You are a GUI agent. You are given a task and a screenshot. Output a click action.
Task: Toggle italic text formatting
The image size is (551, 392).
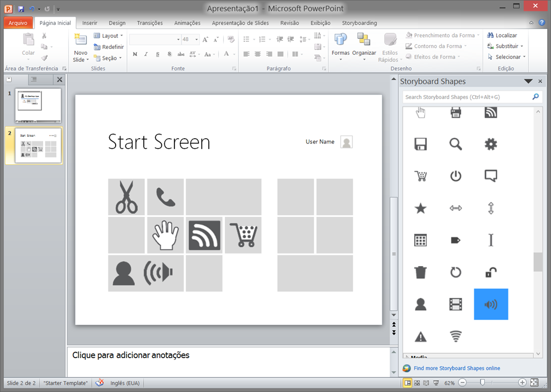click(x=146, y=54)
